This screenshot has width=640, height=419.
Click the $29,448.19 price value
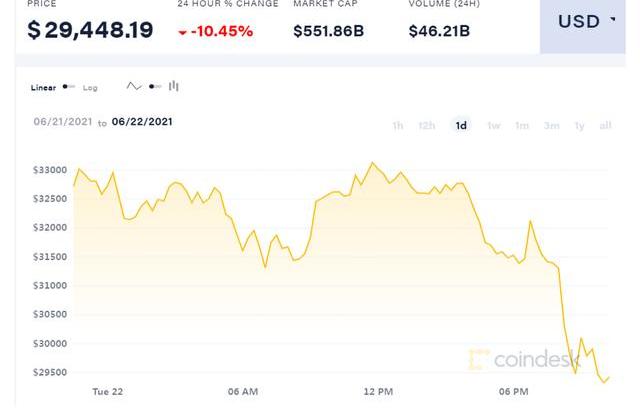coord(90,30)
